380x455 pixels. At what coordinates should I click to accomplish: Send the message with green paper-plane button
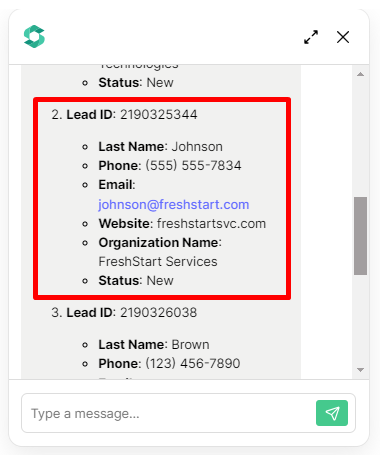tap(332, 413)
